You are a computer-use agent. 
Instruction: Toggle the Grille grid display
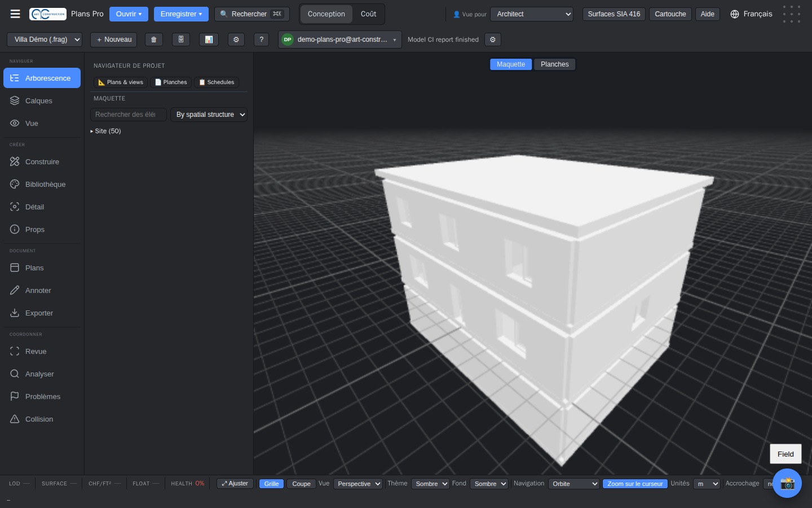coord(271,484)
